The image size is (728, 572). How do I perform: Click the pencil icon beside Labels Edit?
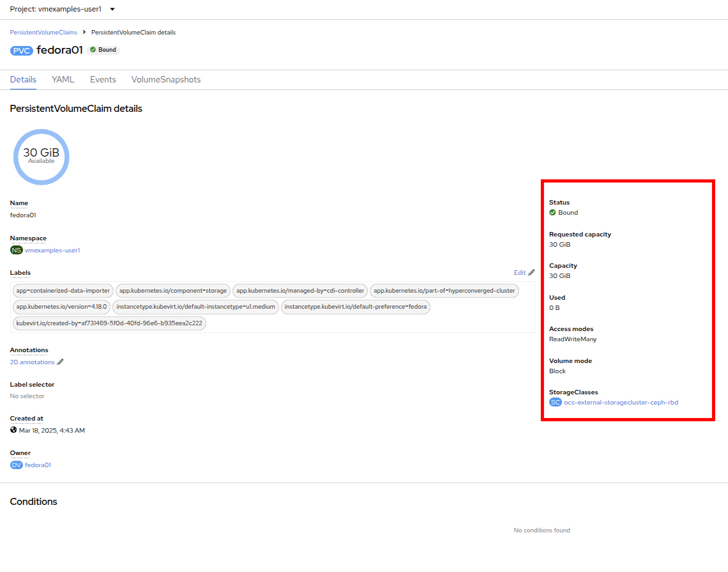tap(531, 273)
